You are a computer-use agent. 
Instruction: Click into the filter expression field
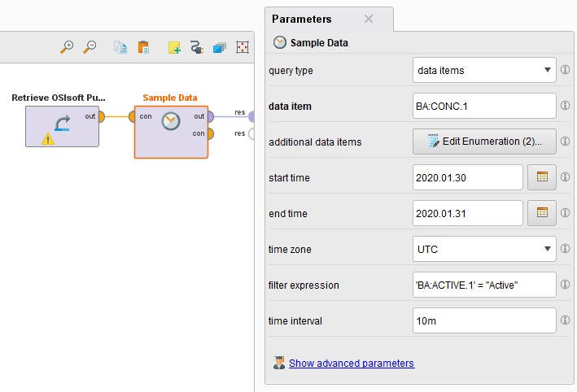(484, 285)
